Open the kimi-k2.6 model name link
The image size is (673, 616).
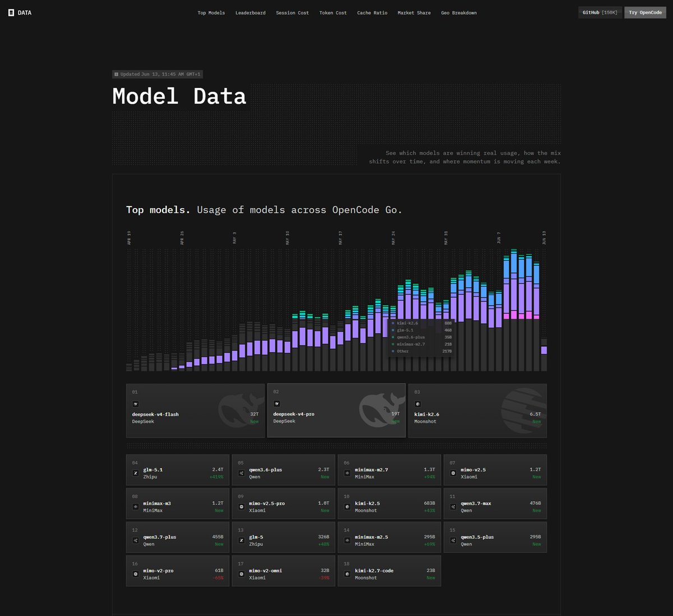tap(427, 414)
